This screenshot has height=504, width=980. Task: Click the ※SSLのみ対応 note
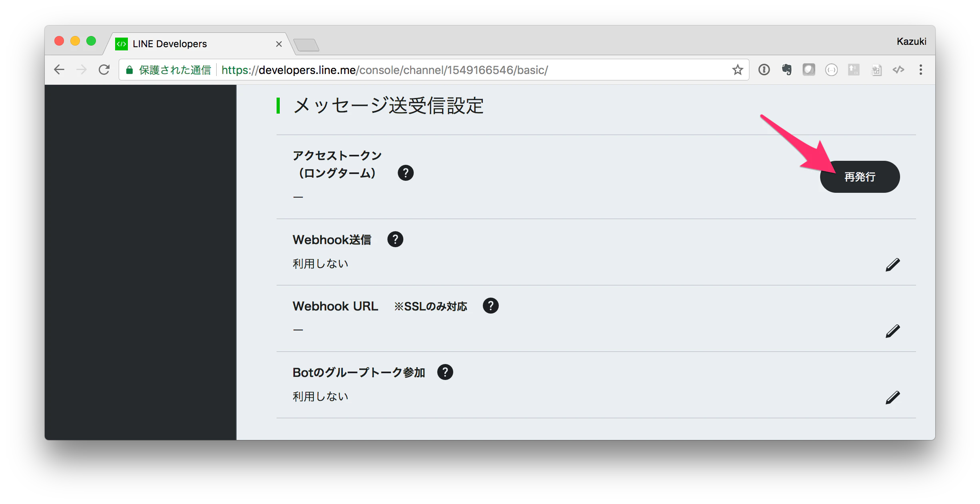tap(430, 306)
